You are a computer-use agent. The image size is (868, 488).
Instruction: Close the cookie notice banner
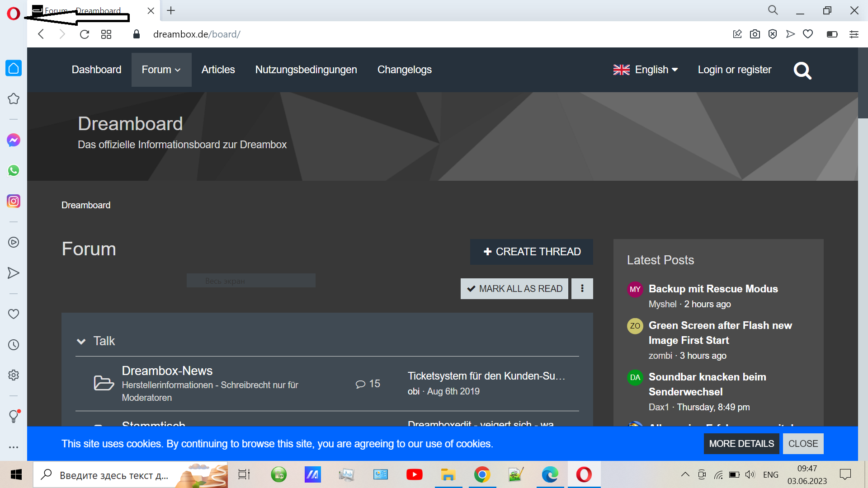tap(803, 444)
